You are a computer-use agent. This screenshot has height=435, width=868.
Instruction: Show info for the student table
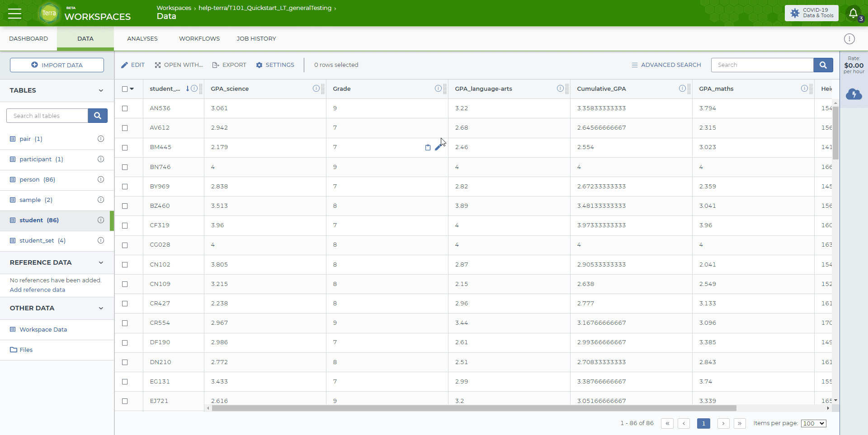pyautogui.click(x=101, y=220)
